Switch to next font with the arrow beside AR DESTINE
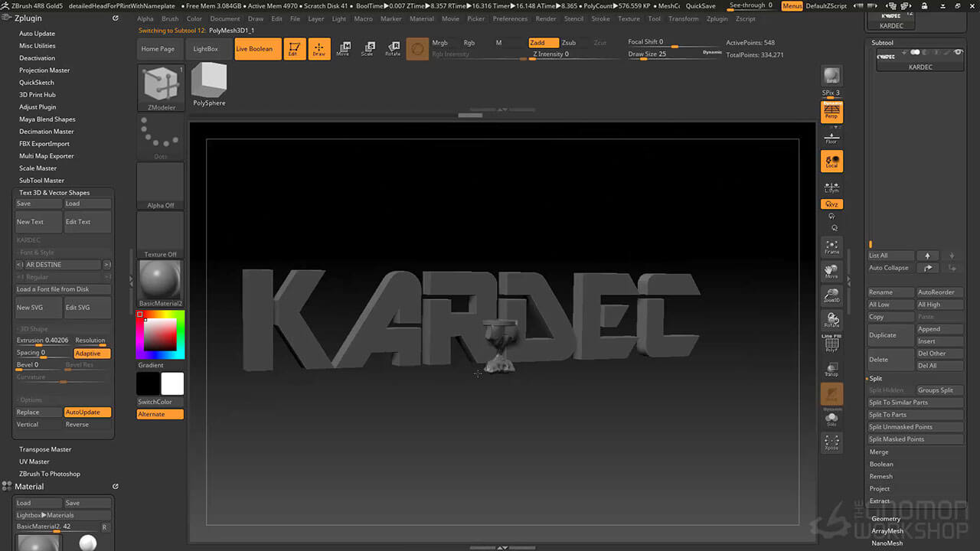The height and width of the screenshot is (551, 980). click(x=107, y=265)
